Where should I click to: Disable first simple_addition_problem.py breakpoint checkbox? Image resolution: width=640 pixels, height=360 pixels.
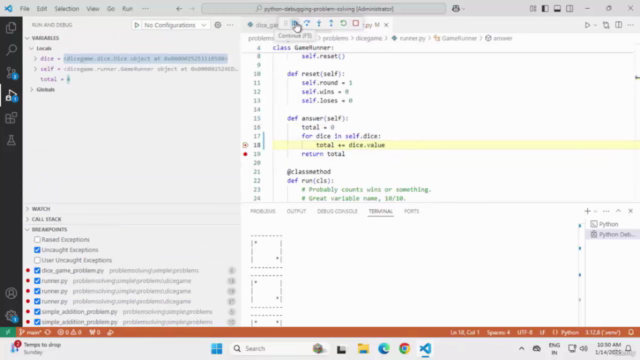[x=37, y=311]
